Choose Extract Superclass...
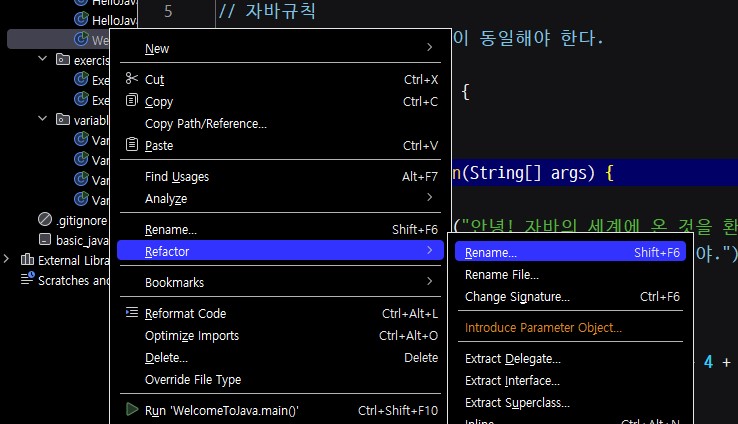Image resolution: width=738 pixels, height=424 pixels. click(x=570, y=403)
